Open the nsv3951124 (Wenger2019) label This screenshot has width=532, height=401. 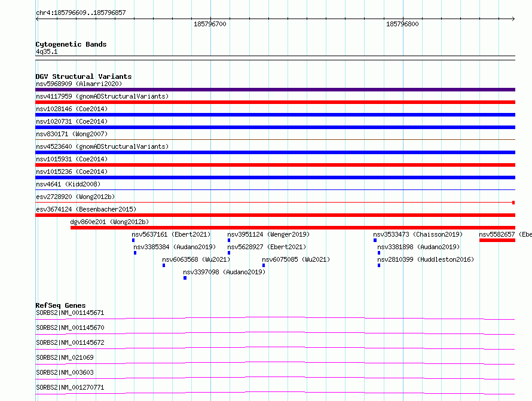point(268,234)
